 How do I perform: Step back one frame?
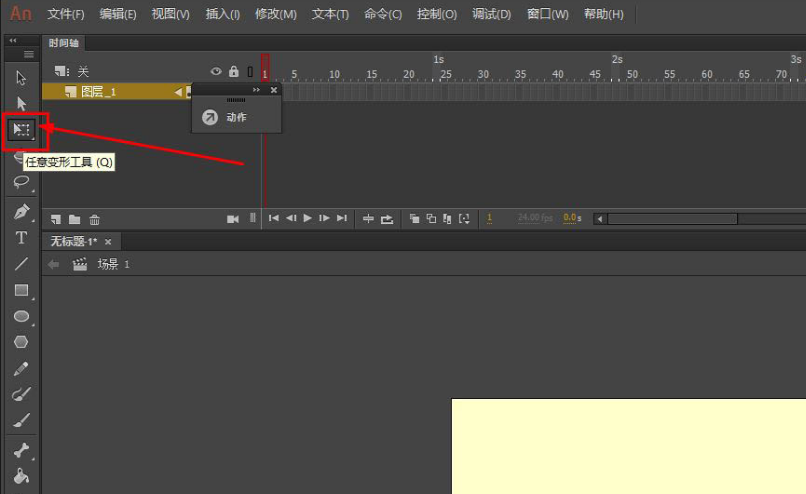coord(291,218)
